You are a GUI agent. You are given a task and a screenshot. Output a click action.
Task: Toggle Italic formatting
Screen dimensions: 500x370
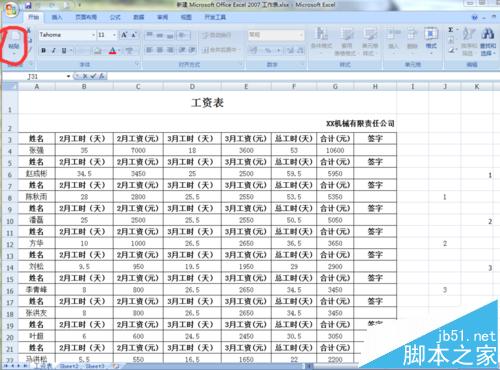(x=54, y=51)
